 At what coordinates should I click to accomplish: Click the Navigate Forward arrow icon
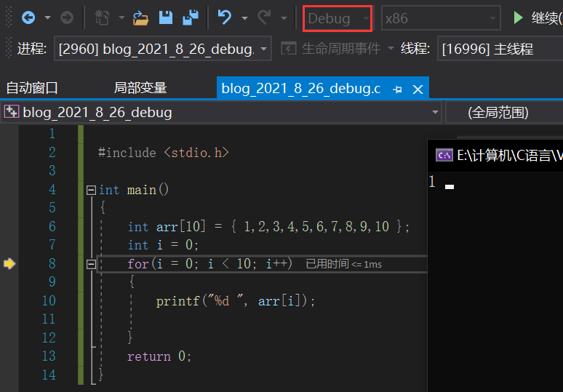pyautogui.click(x=67, y=17)
